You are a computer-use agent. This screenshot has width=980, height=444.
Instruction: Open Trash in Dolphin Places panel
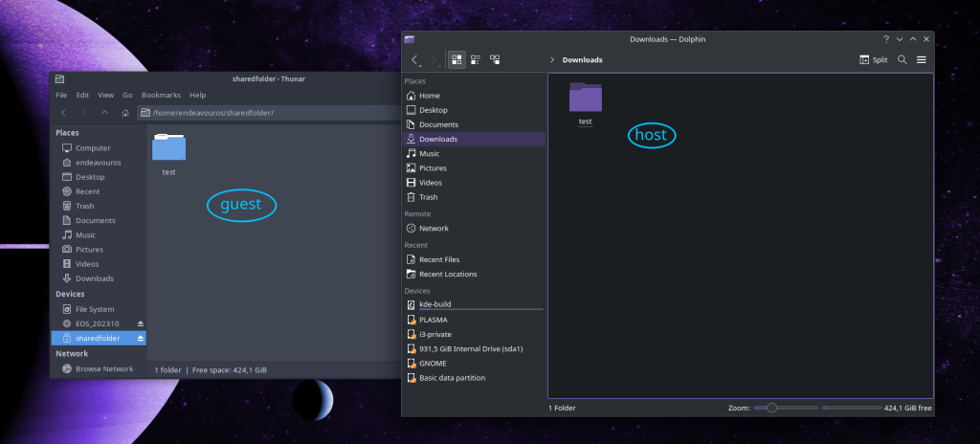(x=428, y=197)
